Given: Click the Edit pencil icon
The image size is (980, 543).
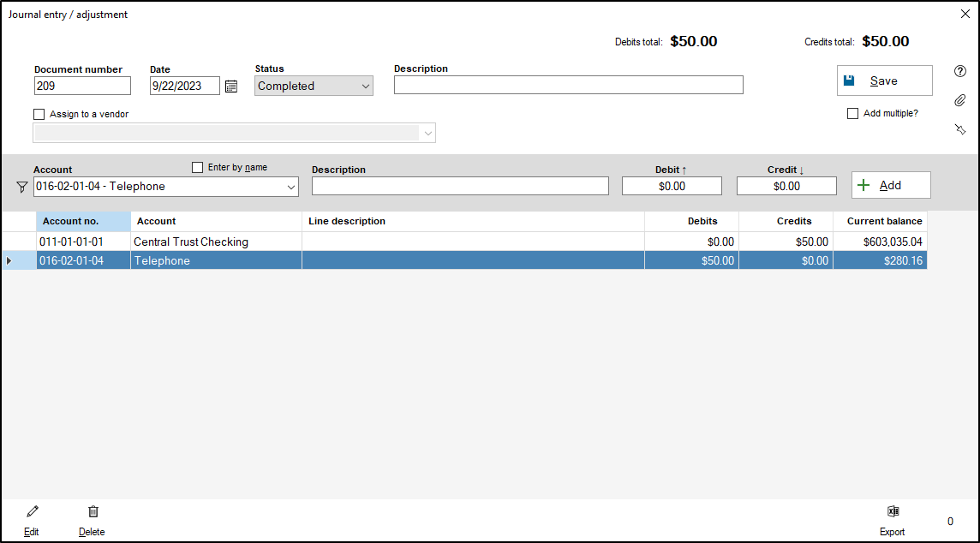Looking at the screenshot, I should (32, 512).
